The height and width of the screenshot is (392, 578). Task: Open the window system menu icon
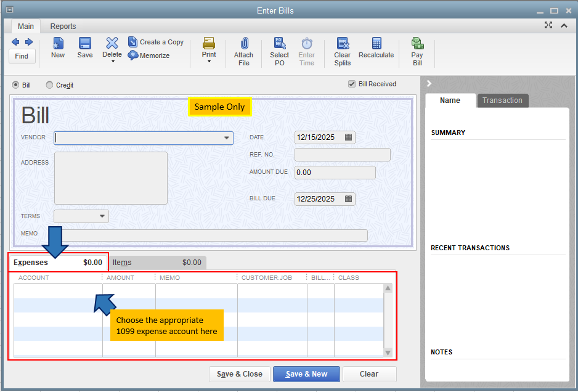tap(10, 10)
